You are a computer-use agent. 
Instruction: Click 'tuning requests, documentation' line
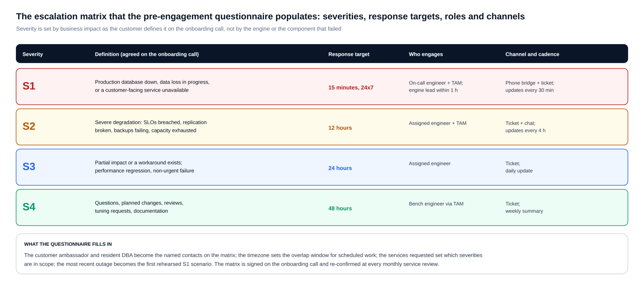click(131, 211)
